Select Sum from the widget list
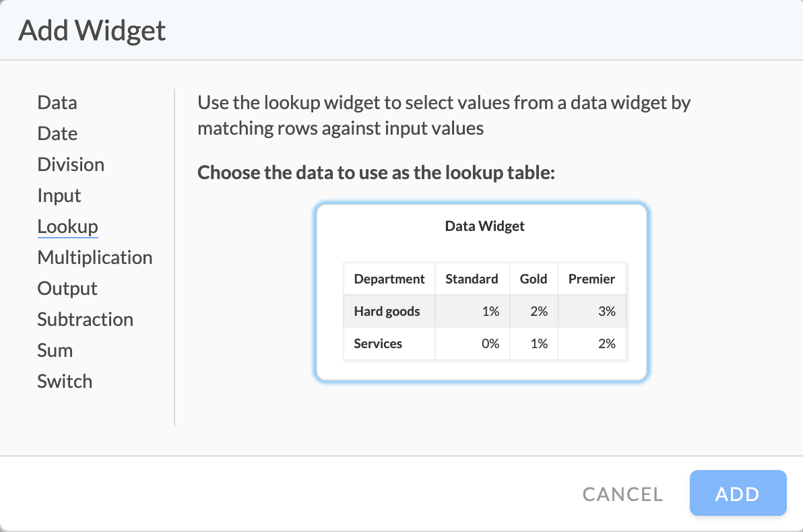The height and width of the screenshot is (532, 803). click(x=55, y=350)
